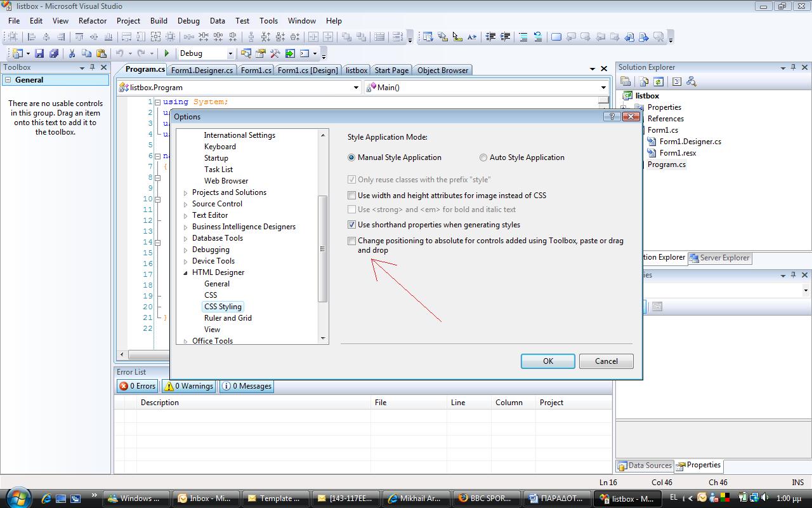Click the Properties Window toolbar icon
The image size is (812, 508).
[261, 54]
